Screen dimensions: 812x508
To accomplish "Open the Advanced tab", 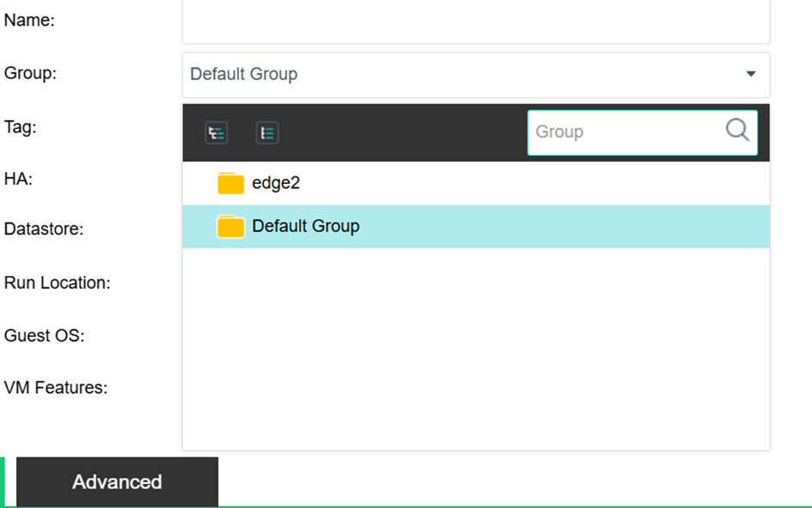I will coord(117,482).
